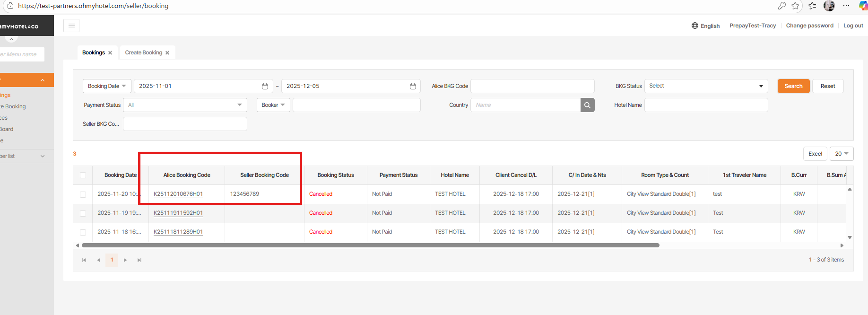Open calendar picker for end date 2025-12-05
Image resolution: width=868 pixels, height=315 pixels.
coord(413,86)
